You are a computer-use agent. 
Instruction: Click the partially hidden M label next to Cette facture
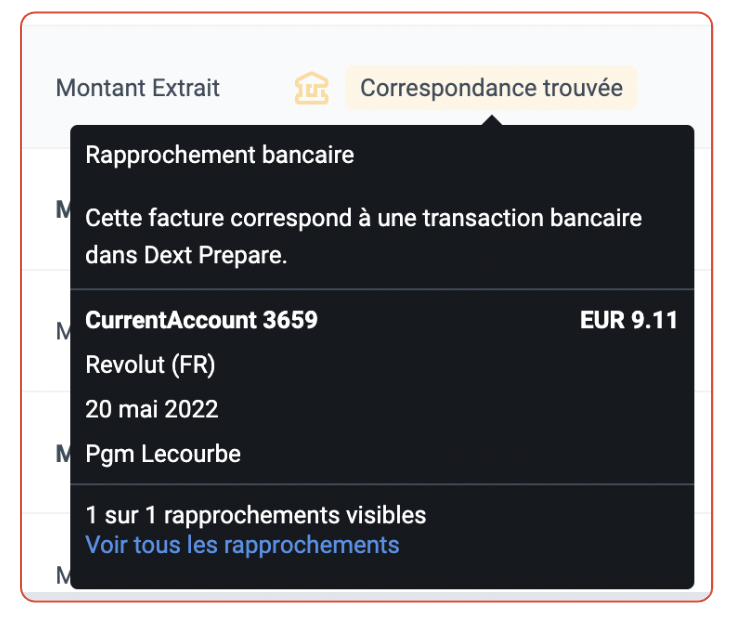click(x=63, y=209)
